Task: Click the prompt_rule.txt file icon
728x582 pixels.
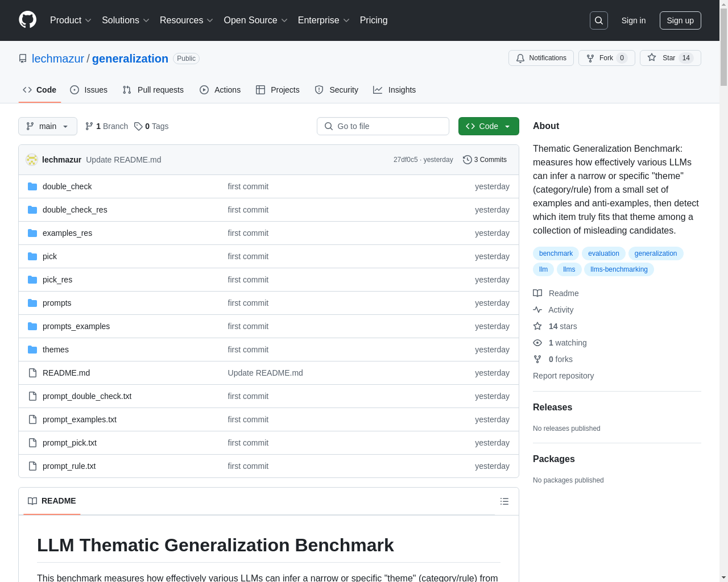Action: (32, 466)
